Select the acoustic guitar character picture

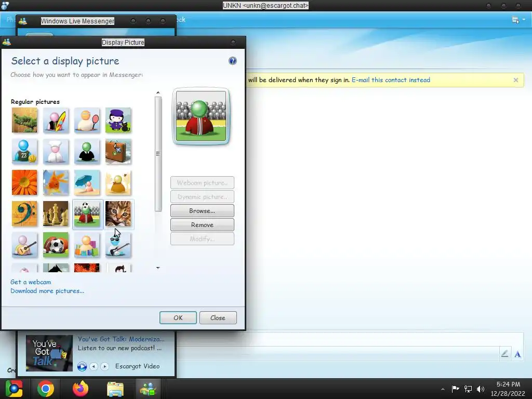(x=24, y=245)
